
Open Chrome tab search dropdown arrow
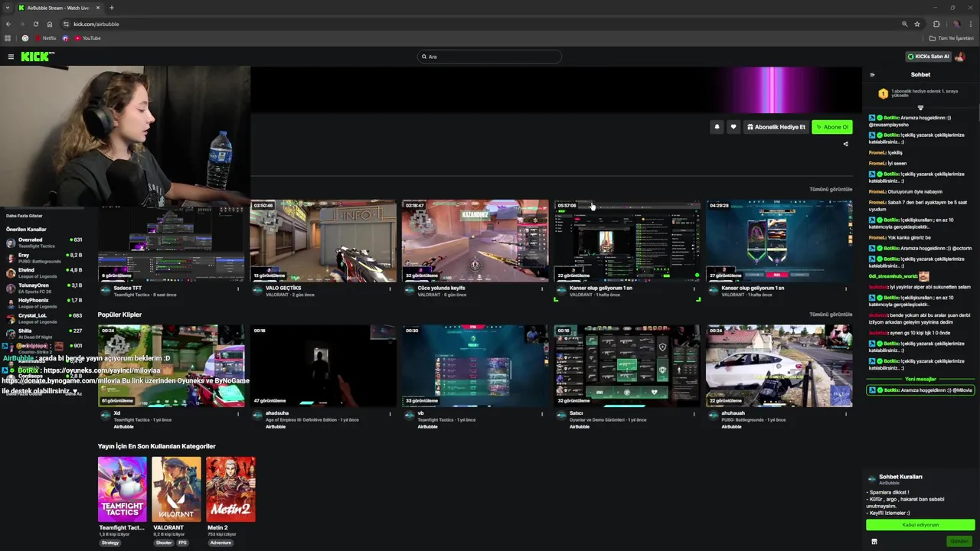click(x=8, y=8)
